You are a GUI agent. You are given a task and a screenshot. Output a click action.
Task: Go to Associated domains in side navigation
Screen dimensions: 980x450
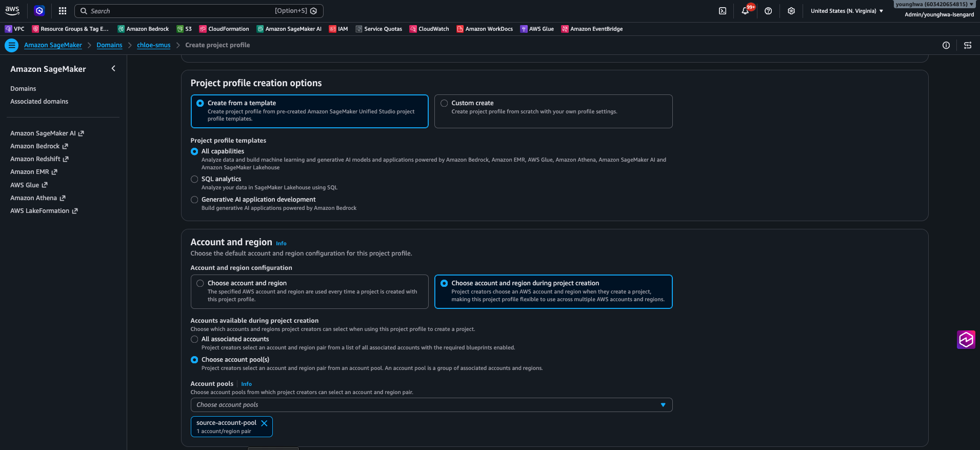click(x=39, y=102)
